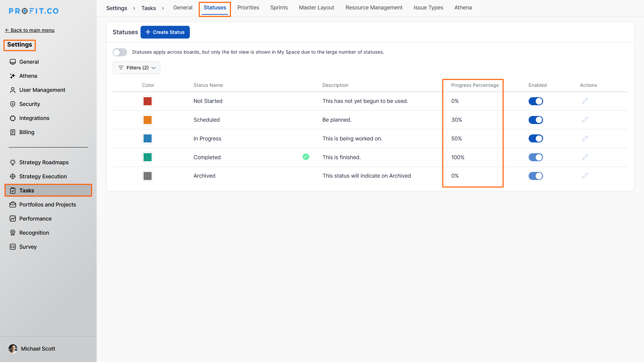
Task: Click Back to main menu link
Action: (x=30, y=30)
